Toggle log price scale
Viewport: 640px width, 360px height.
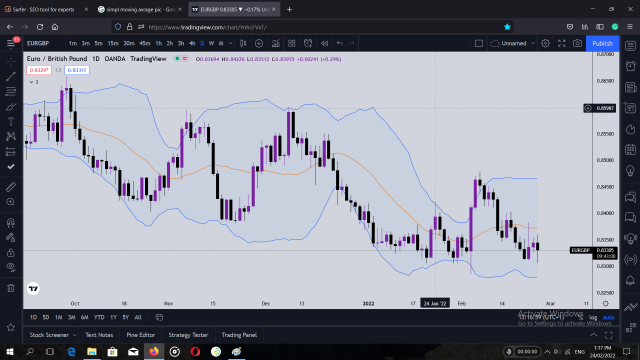(593, 318)
